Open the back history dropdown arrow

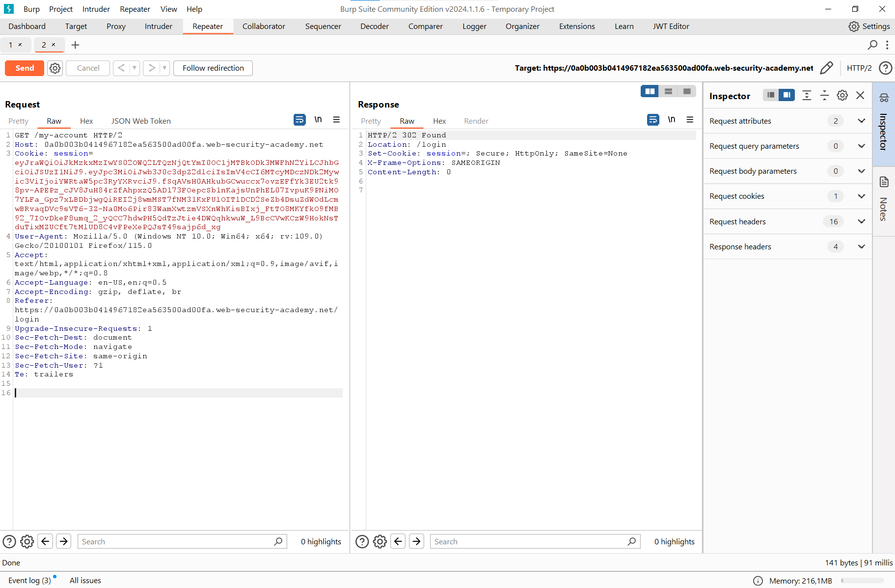tap(135, 68)
